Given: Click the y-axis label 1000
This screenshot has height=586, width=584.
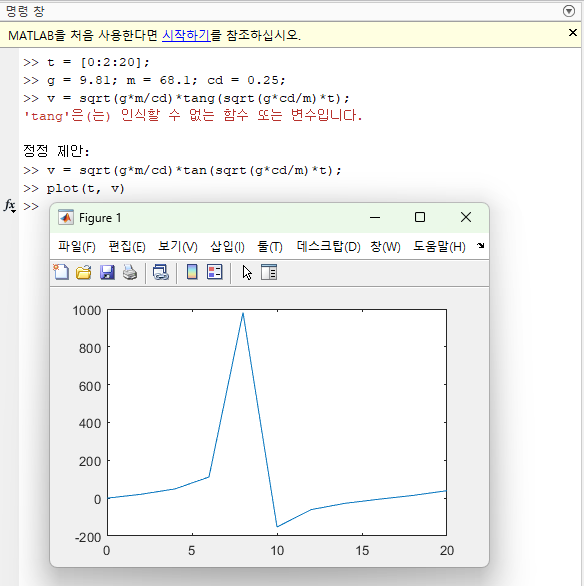Looking at the screenshot, I should pos(87,311).
